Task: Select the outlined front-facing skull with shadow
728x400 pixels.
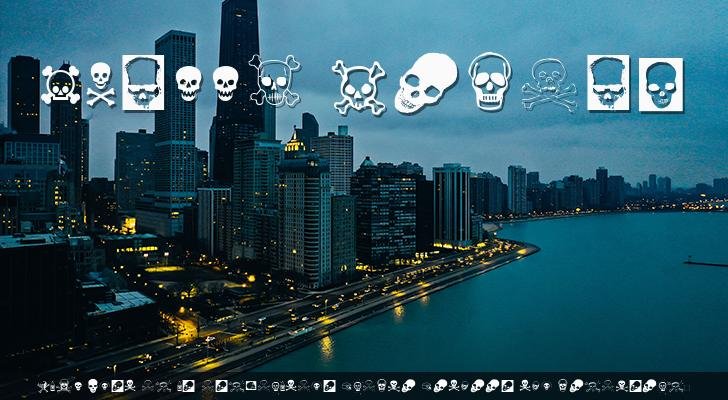Action: tap(490, 80)
